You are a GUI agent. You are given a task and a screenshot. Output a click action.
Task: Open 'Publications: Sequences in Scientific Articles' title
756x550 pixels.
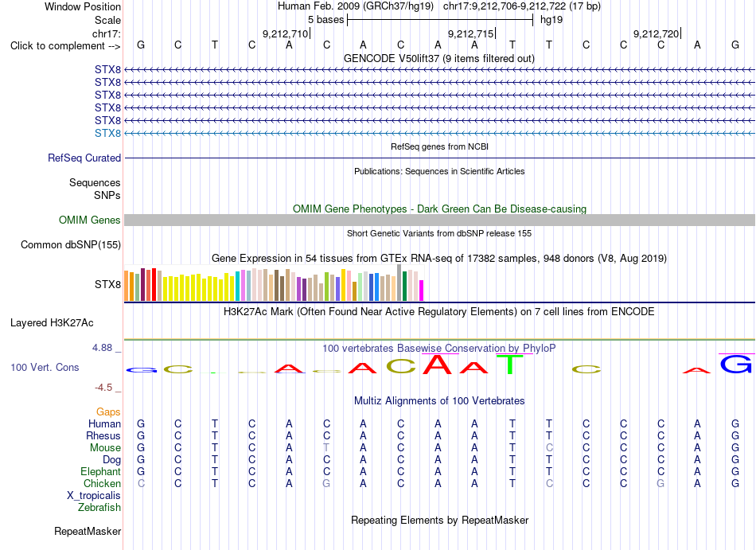click(439, 171)
